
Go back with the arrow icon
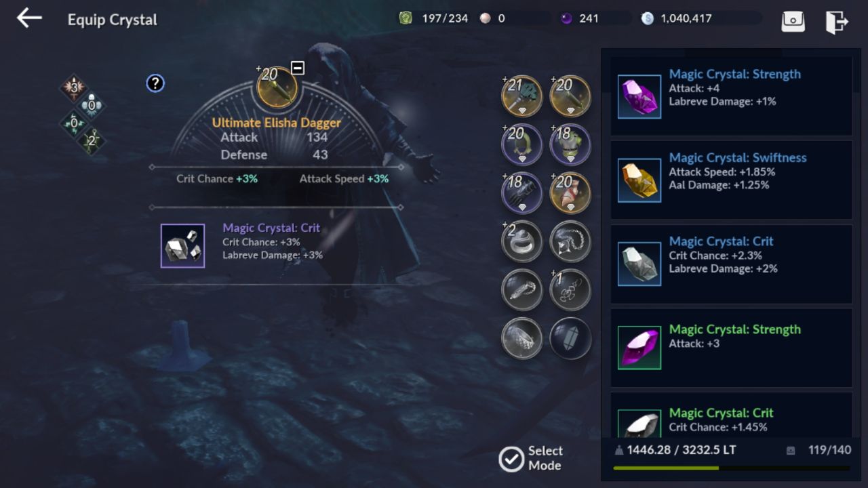[29, 18]
